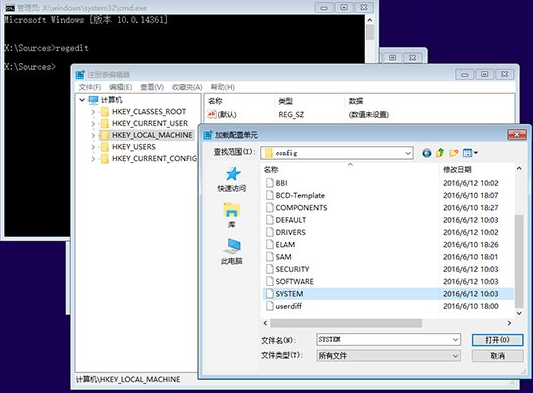Open the View menu in Registry Editor

pos(152,87)
